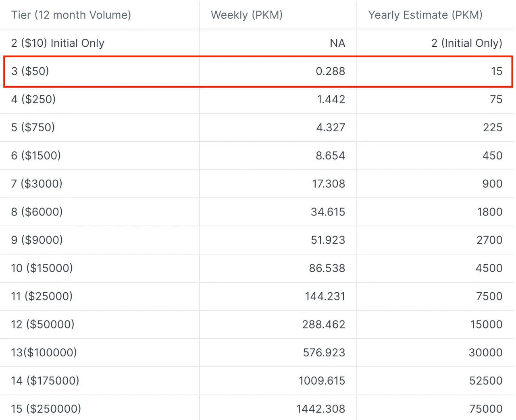Viewport: 516px width, 420px height.
Task: Select the weekly value 34.615
Action: (x=328, y=212)
